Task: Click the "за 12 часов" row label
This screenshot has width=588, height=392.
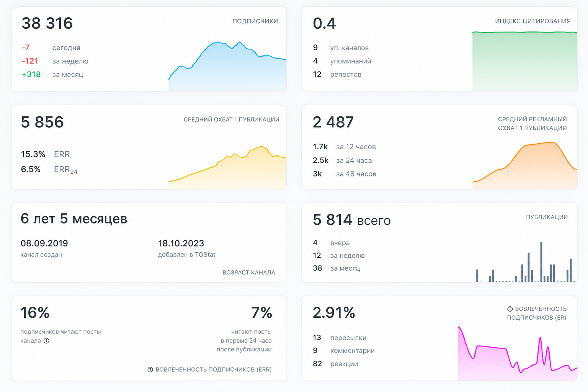Action: [356, 147]
